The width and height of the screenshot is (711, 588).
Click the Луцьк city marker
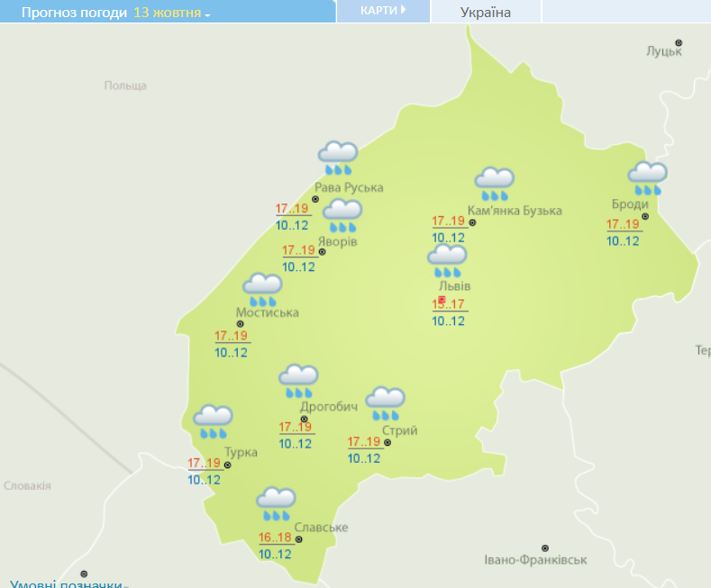679,42
